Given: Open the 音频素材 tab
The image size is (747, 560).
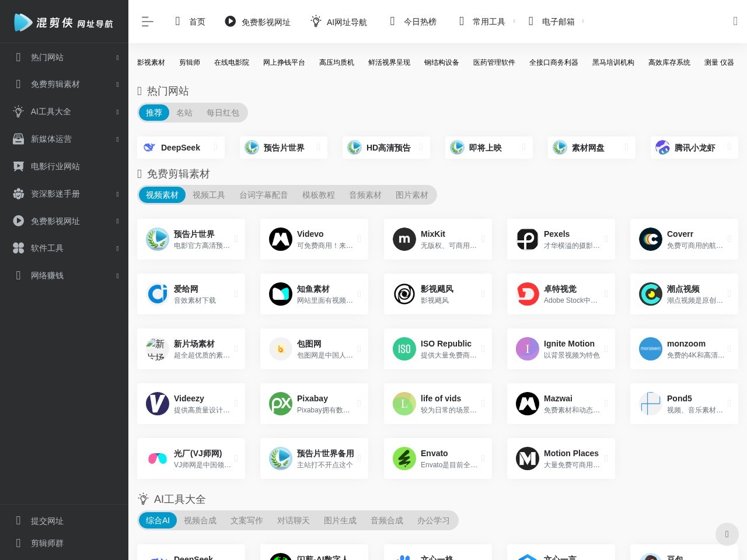Looking at the screenshot, I should click(x=365, y=195).
